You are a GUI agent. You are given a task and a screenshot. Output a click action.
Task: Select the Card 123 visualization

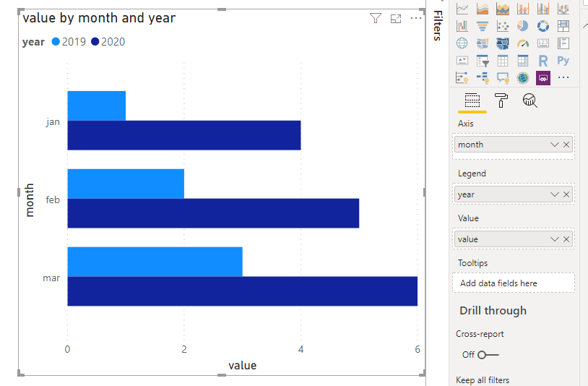click(x=543, y=43)
